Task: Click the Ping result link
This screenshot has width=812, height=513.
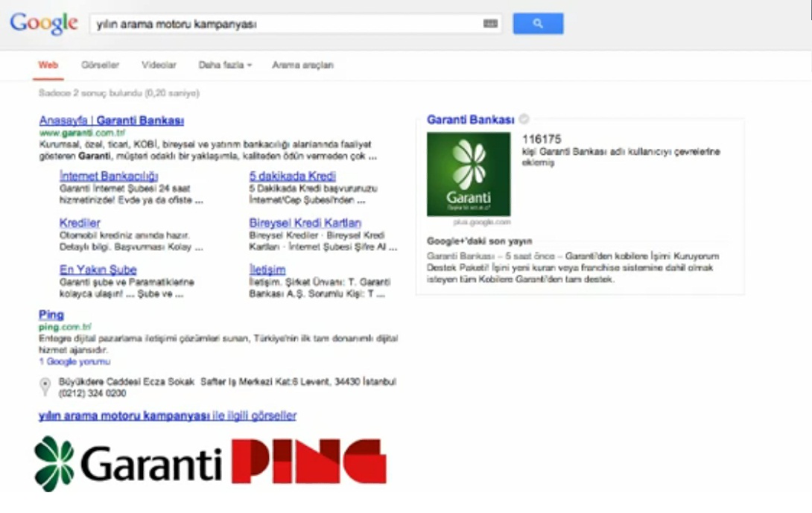Action: [50, 314]
